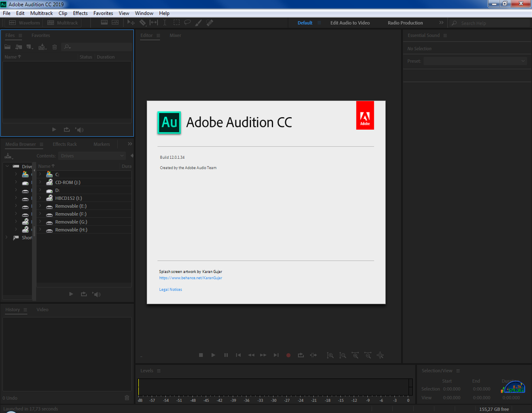Click Insert into Multitrack icon in Files panel

[x=42, y=47]
